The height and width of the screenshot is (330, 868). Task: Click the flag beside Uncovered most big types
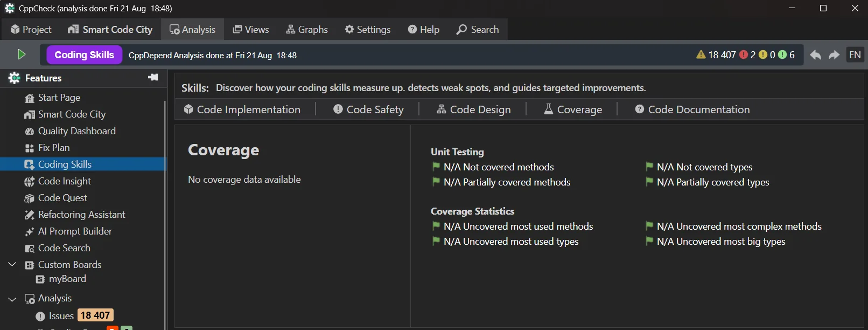[x=649, y=241]
